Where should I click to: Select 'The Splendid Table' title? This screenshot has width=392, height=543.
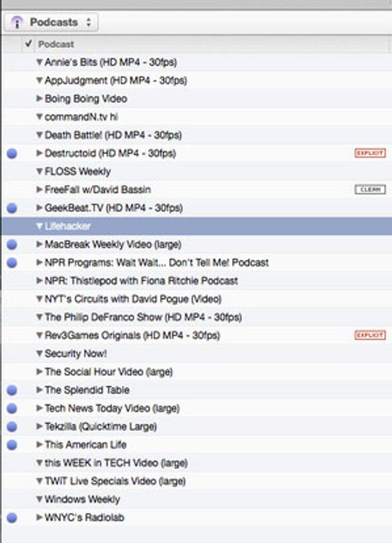[87, 390]
